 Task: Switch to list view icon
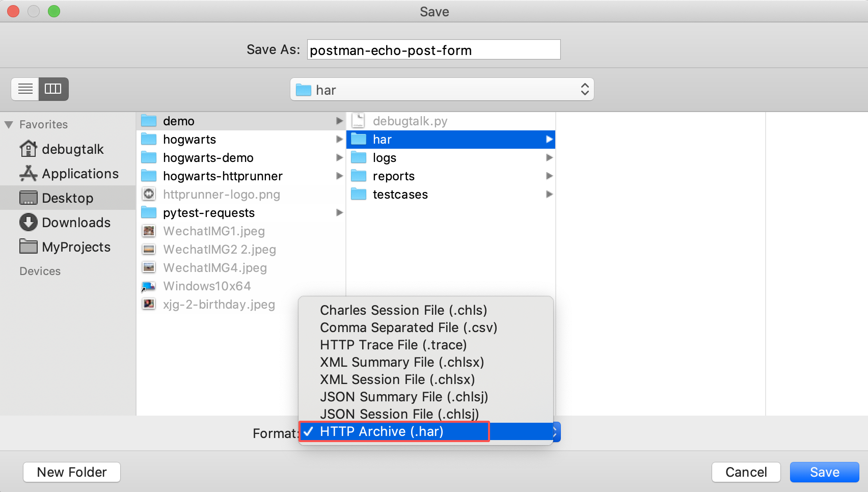coord(25,89)
